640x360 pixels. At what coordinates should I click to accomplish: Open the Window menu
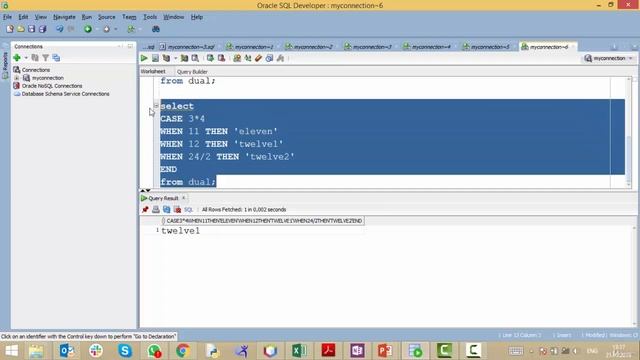pyautogui.click(x=173, y=17)
